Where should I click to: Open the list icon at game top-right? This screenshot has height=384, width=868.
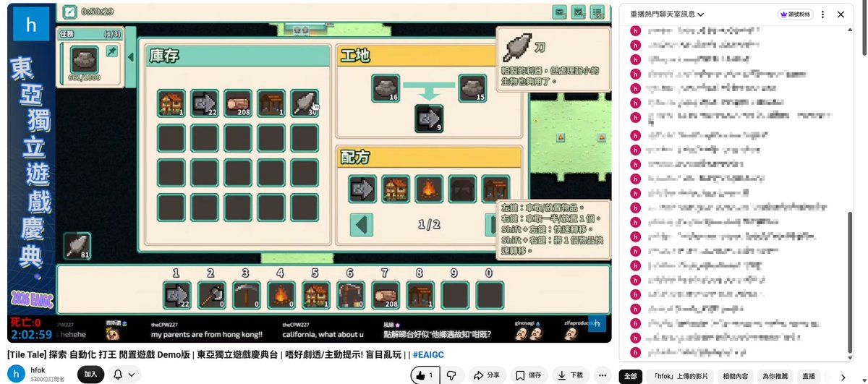click(597, 12)
